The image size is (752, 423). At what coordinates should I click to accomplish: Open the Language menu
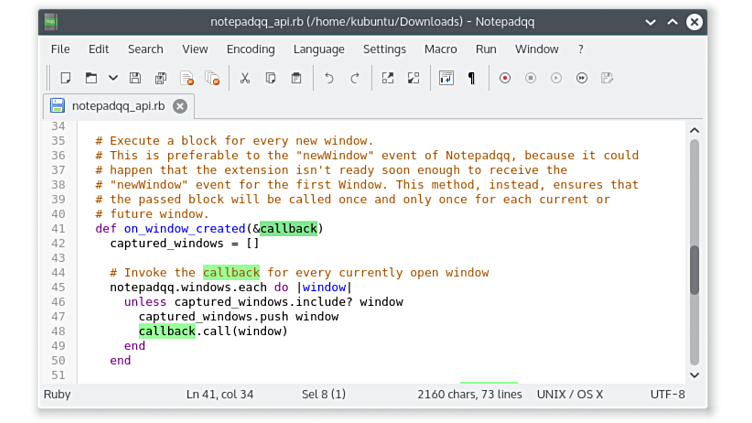tap(318, 49)
